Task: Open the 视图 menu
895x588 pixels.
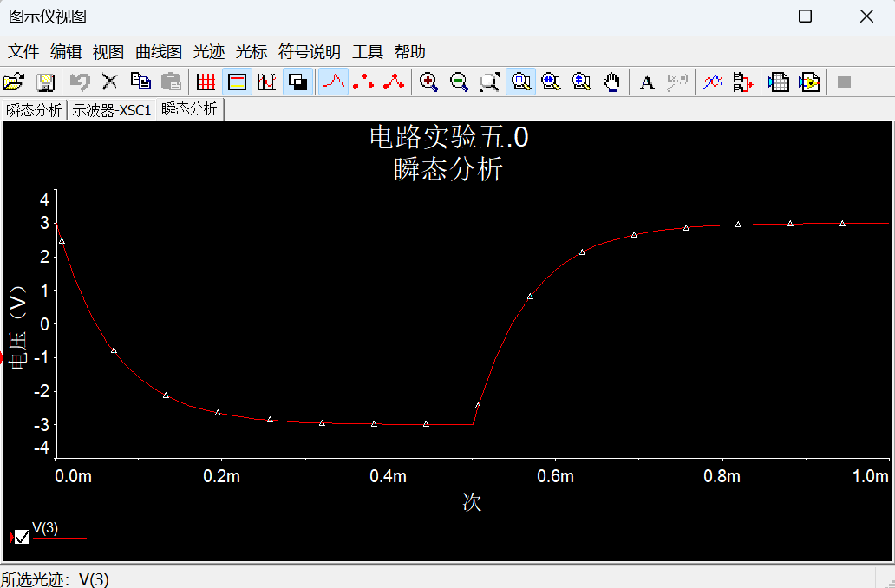Action: pyautogui.click(x=108, y=52)
